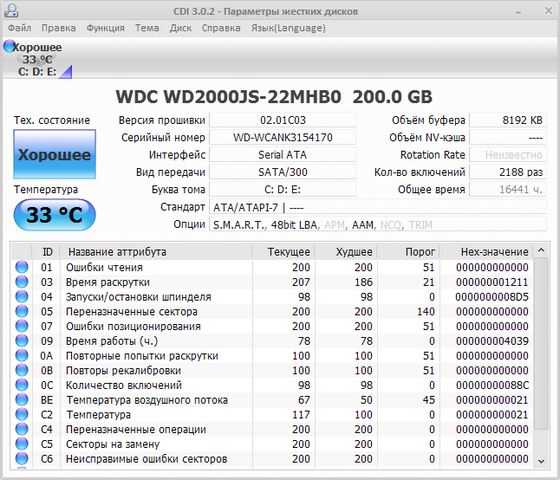Open the Диск menu
This screenshot has height=480, width=560.
click(x=180, y=28)
